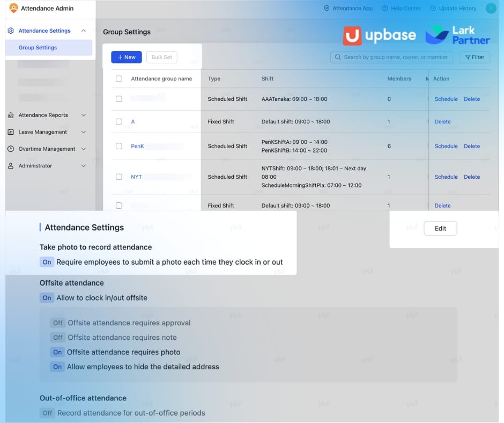This screenshot has height=423, width=504.
Task: Click the Type column header
Action: [214, 78]
